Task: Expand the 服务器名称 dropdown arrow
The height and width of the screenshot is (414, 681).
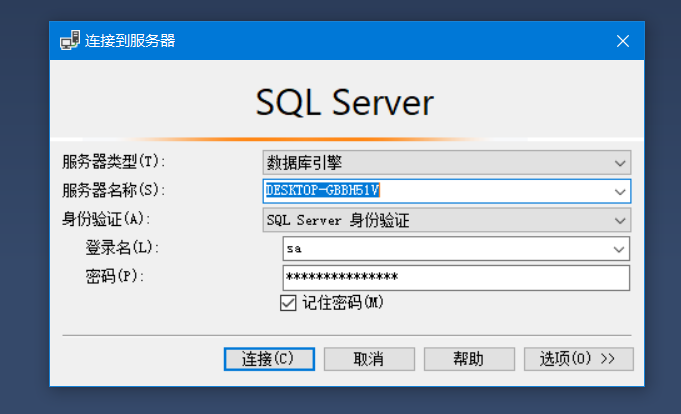Action: (620, 191)
